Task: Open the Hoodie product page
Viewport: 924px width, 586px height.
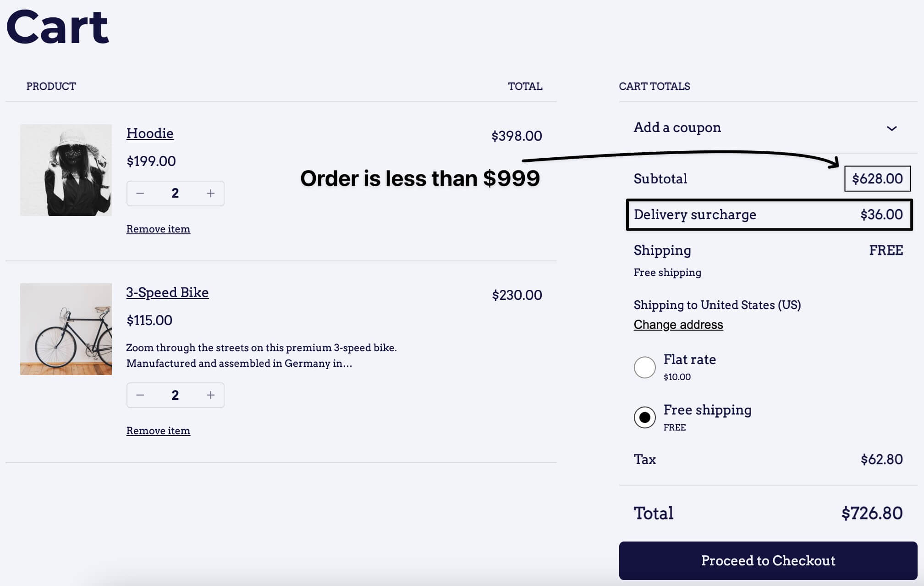Action: coord(150,133)
